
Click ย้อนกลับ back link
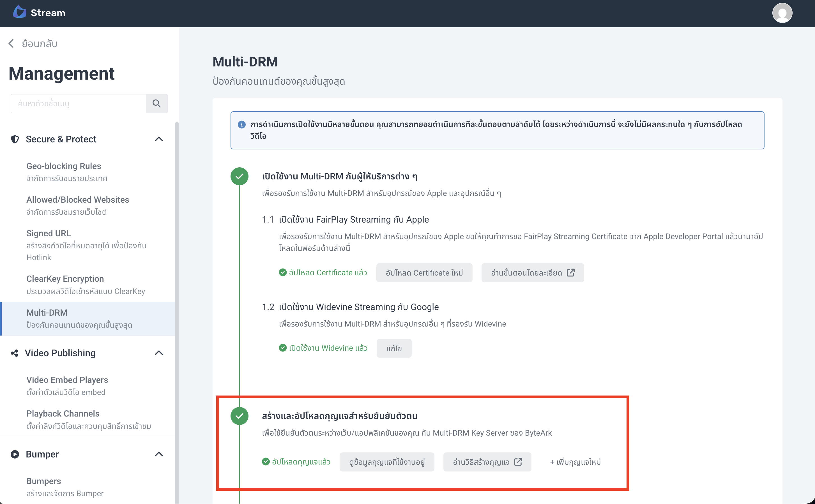pyautogui.click(x=33, y=43)
